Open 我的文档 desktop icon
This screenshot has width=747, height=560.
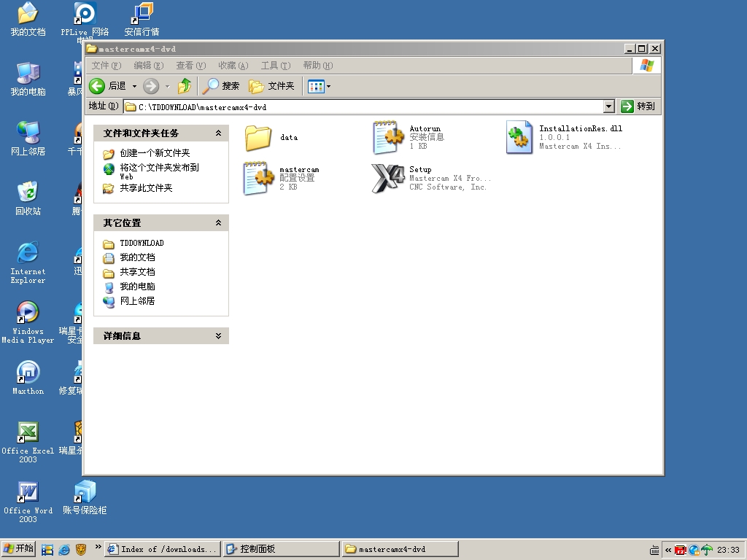28,19
